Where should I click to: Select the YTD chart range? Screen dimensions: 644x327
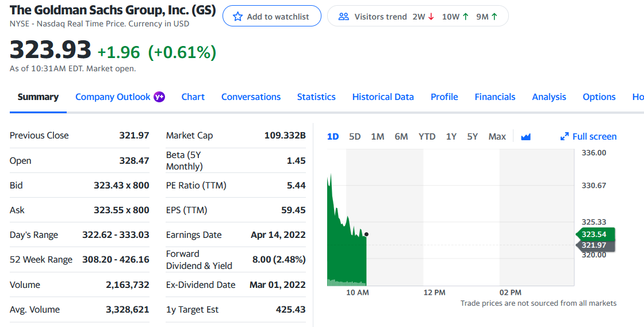pyautogui.click(x=427, y=137)
